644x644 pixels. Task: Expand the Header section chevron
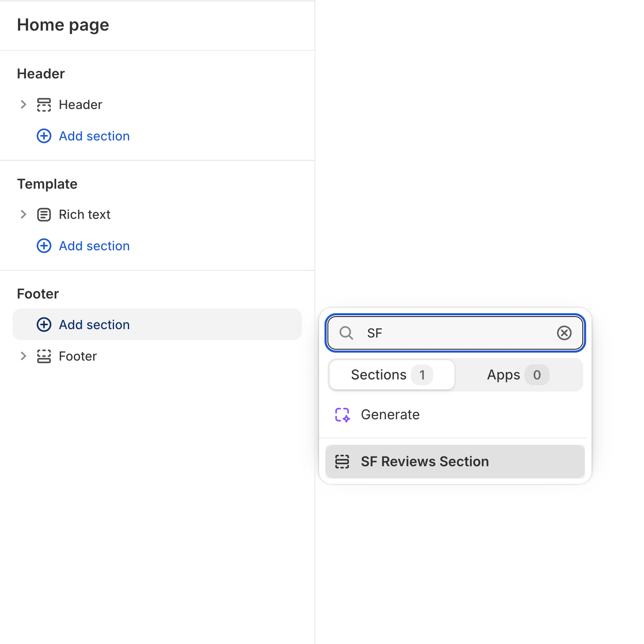point(23,105)
